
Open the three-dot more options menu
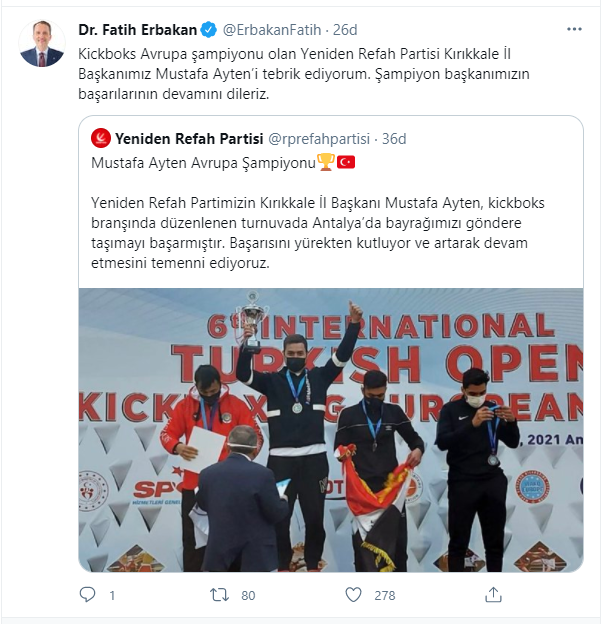click(574, 29)
